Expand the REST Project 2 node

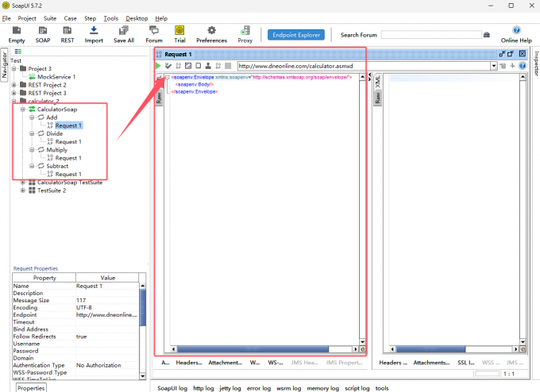(14, 85)
